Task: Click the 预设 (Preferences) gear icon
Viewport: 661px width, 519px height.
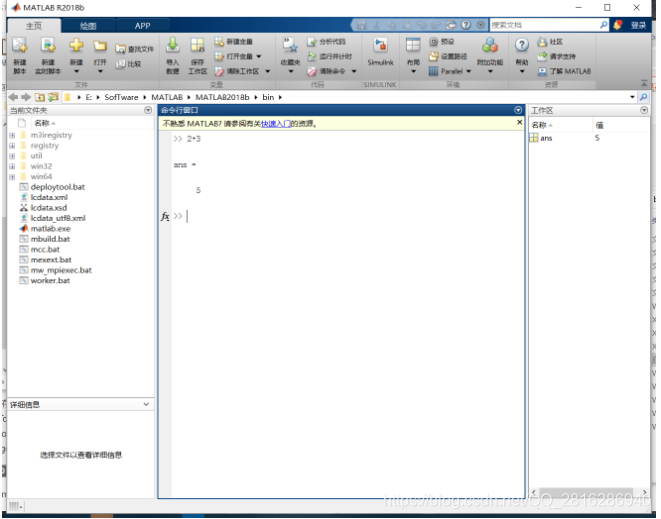Action: coord(434,42)
